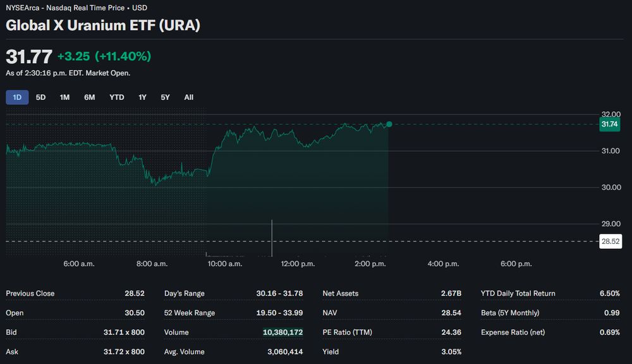
Task: Click the Open value 30.50
Action: (x=135, y=313)
